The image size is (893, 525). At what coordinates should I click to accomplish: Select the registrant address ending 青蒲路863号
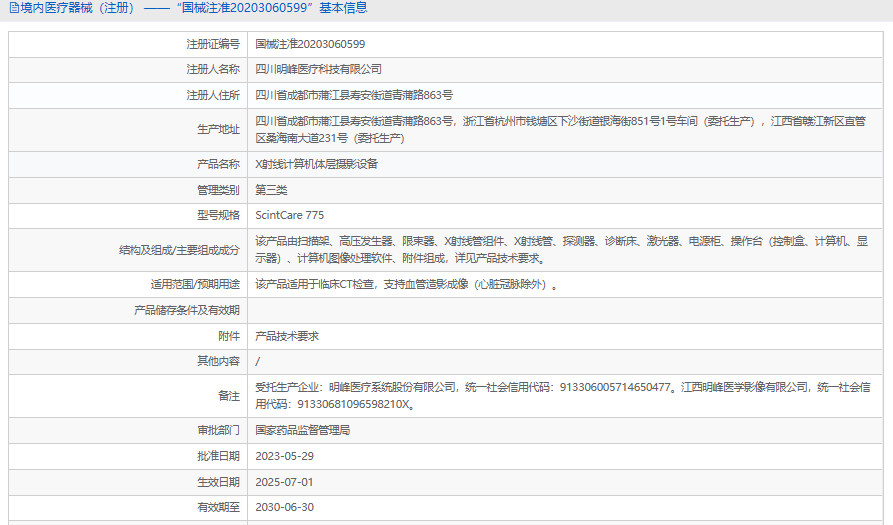point(354,95)
